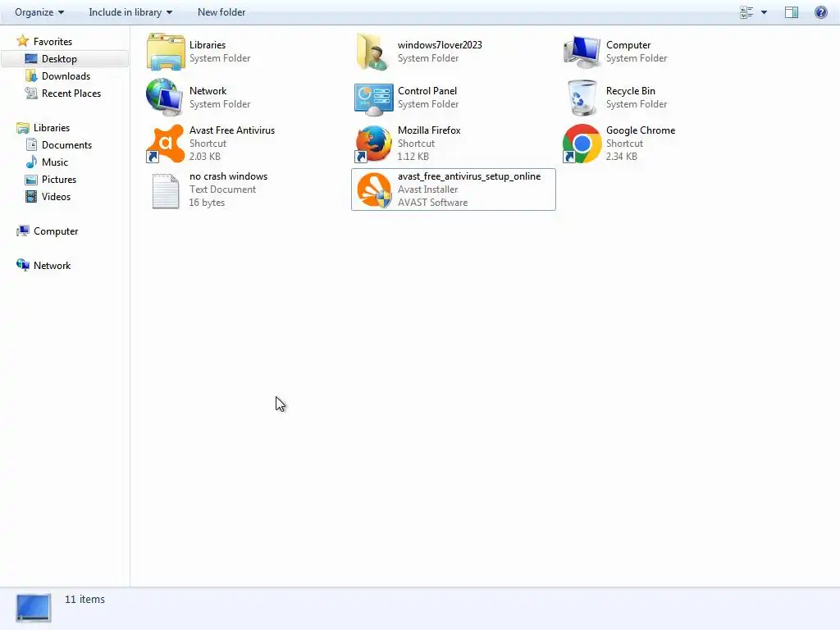
Task: Open the Organize dropdown menu
Action: point(39,11)
